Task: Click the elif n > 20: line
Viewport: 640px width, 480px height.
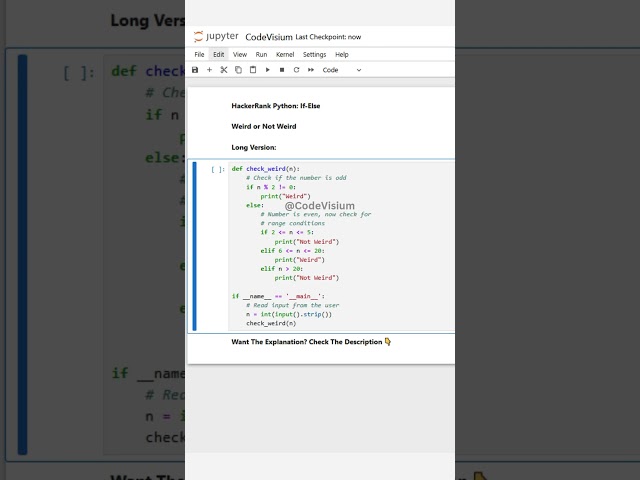Action: (282, 269)
